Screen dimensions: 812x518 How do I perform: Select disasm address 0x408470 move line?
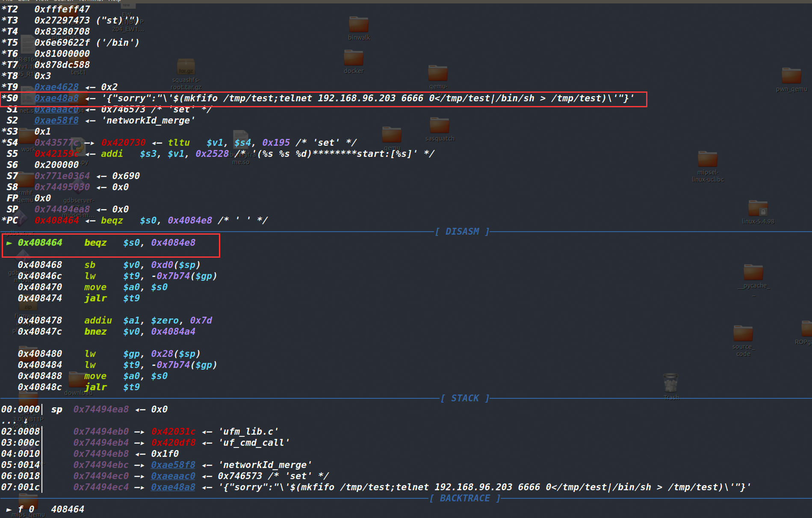pos(93,287)
